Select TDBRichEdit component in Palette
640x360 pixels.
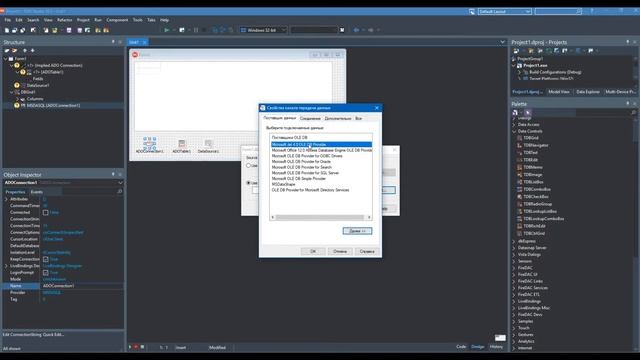(534, 226)
